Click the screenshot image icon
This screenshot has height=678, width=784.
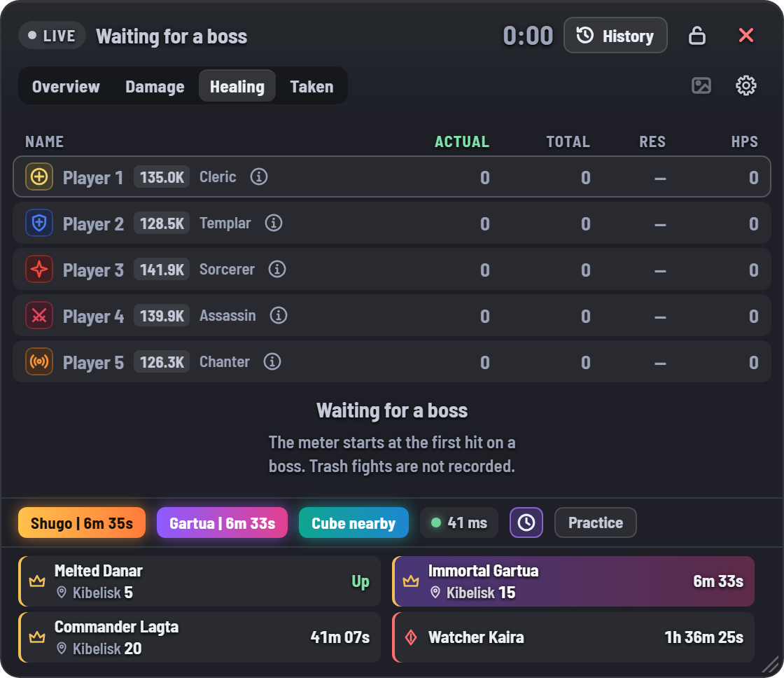[x=701, y=85]
